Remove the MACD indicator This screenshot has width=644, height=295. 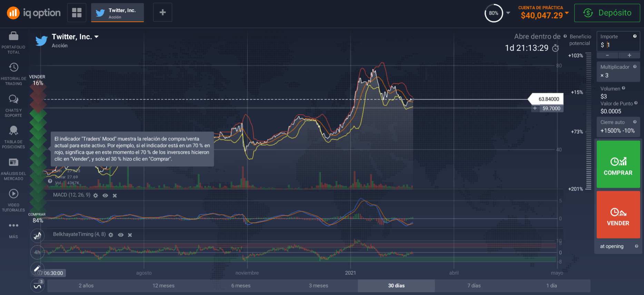tap(115, 196)
